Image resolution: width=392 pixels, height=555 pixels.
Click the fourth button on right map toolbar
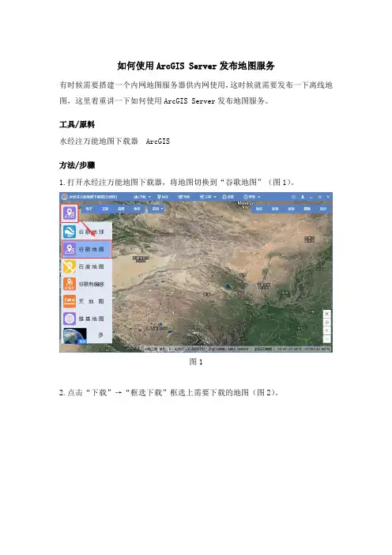point(307,209)
